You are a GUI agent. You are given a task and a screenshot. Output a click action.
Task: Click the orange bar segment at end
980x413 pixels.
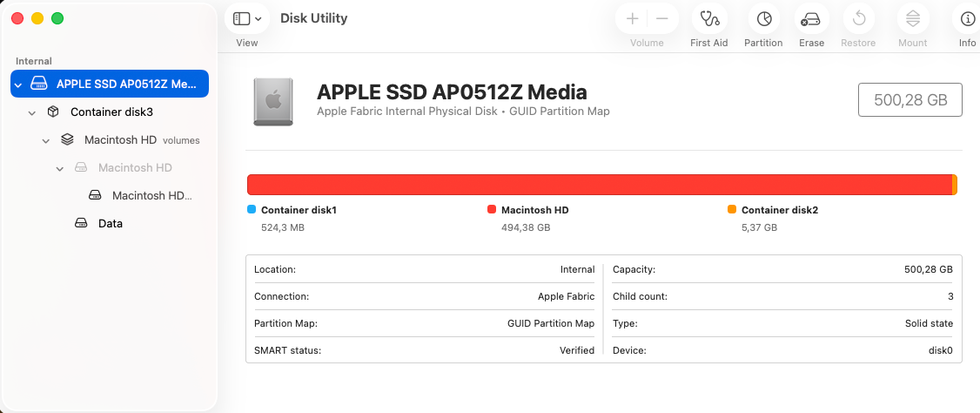[955, 185]
